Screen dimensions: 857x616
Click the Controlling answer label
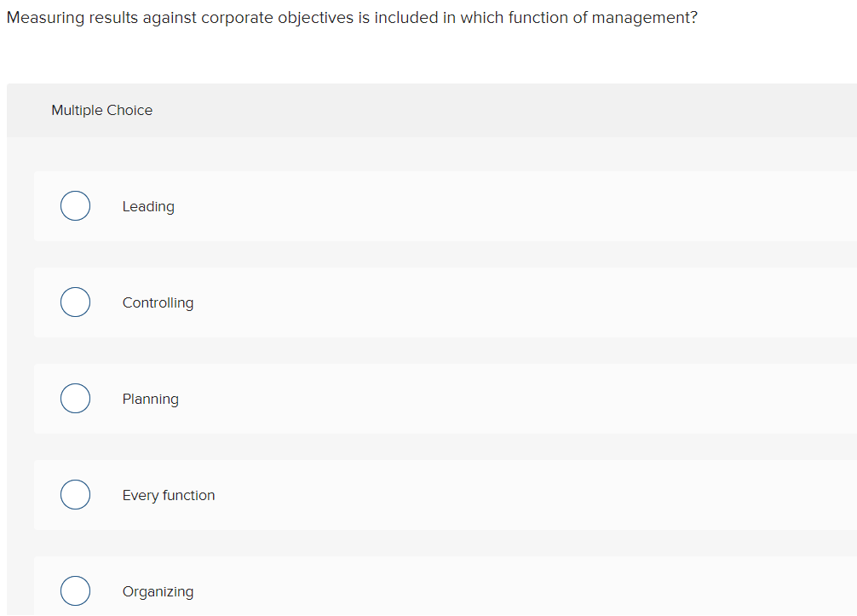click(x=158, y=302)
